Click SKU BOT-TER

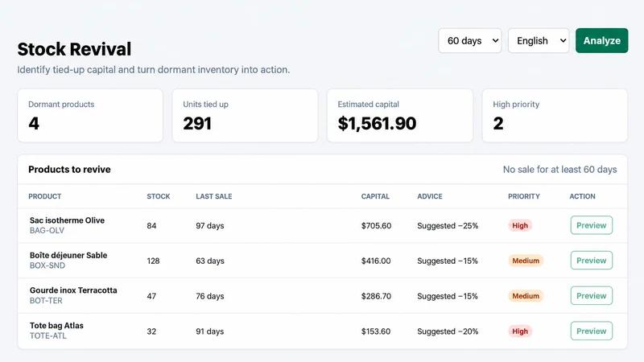coord(46,301)
